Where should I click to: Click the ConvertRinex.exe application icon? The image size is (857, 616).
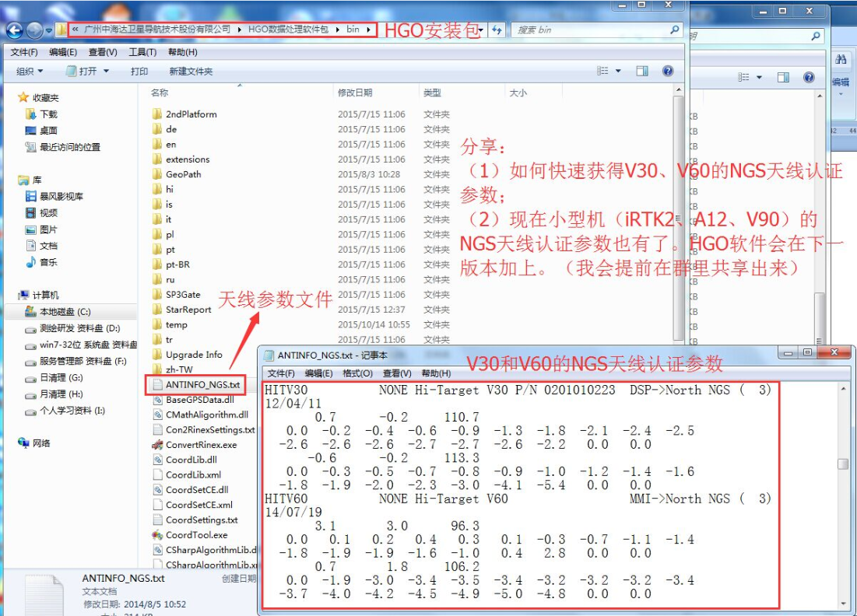pyautogui.click(x=157, y=445)
